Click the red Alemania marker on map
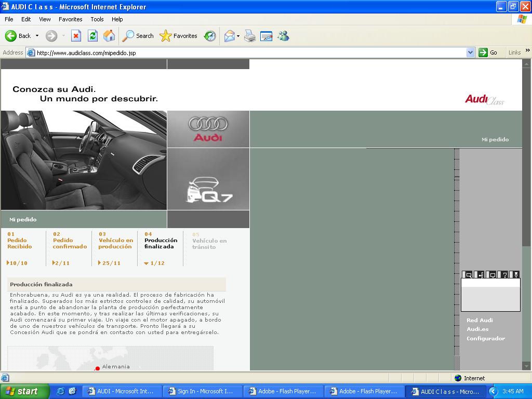The image size is (532, 399). pyautogui.click(x=97, y=368)
